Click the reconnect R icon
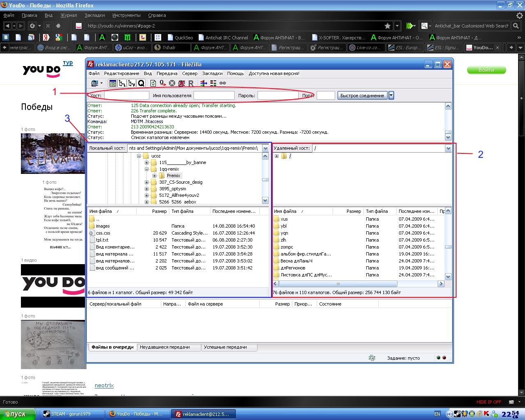The width and height of the screenshot is (525, 420). pyautogui.click(x=191, y=83)
